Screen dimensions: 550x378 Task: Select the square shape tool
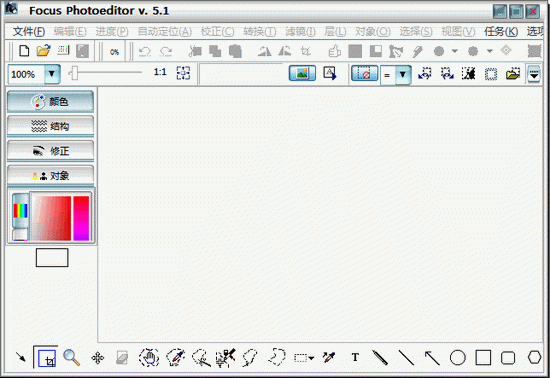click(x=483, y=358)
